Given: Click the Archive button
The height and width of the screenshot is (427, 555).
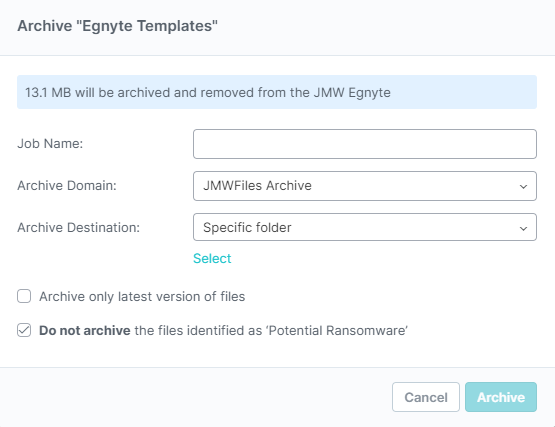Looking at the screenshot, I should pyautogui.click(x=501, y=397).
